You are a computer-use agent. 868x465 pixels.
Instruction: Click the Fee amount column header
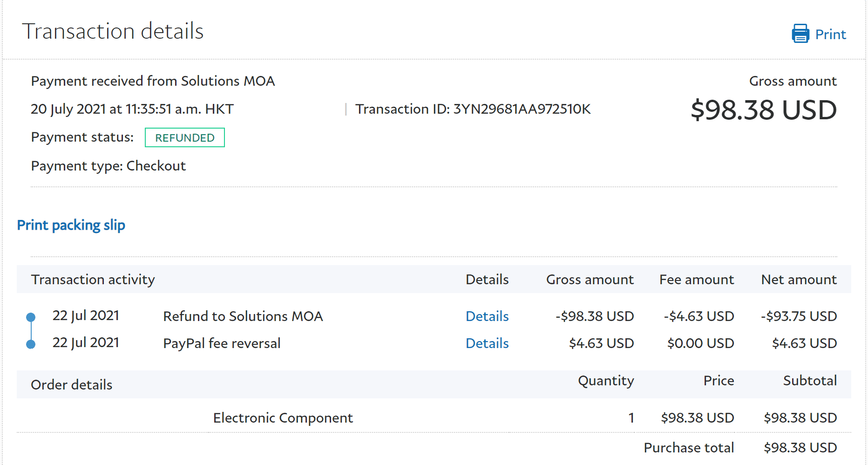696,280
